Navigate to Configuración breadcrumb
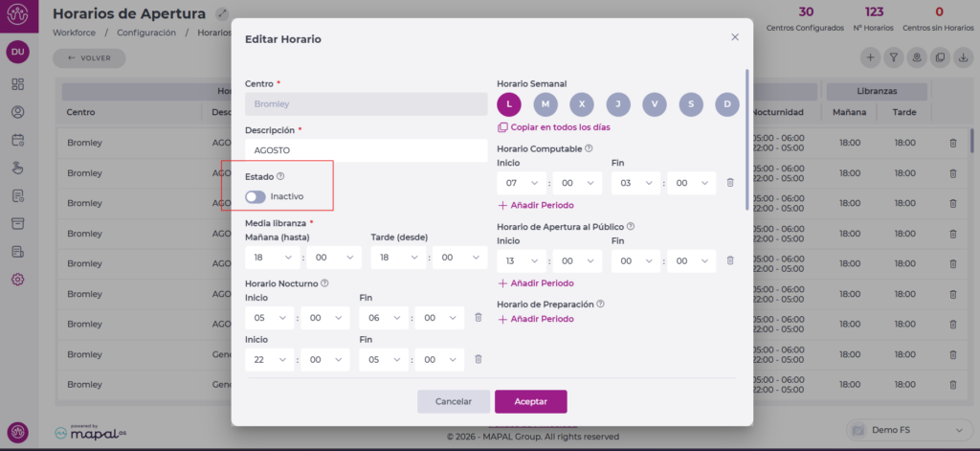Screen dimensions: 980x451 click(x=146, y=33)
